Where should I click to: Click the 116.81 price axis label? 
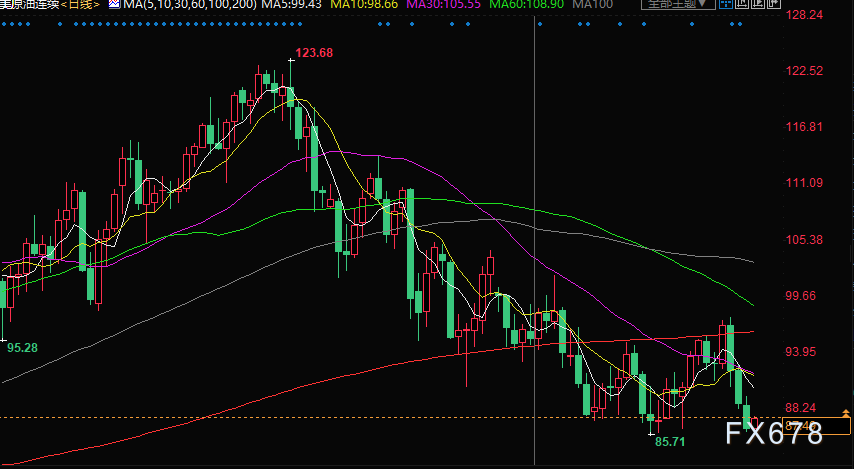[804, 127]
